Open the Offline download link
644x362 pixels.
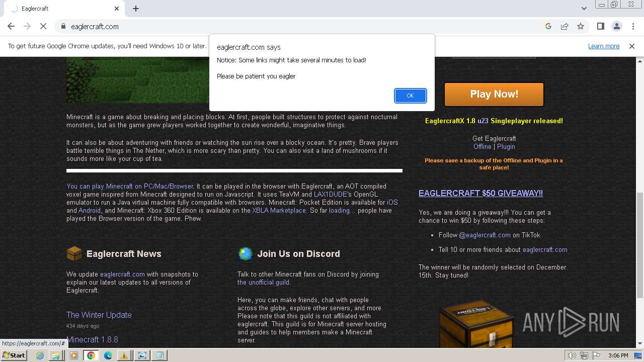tap(482, 146)
